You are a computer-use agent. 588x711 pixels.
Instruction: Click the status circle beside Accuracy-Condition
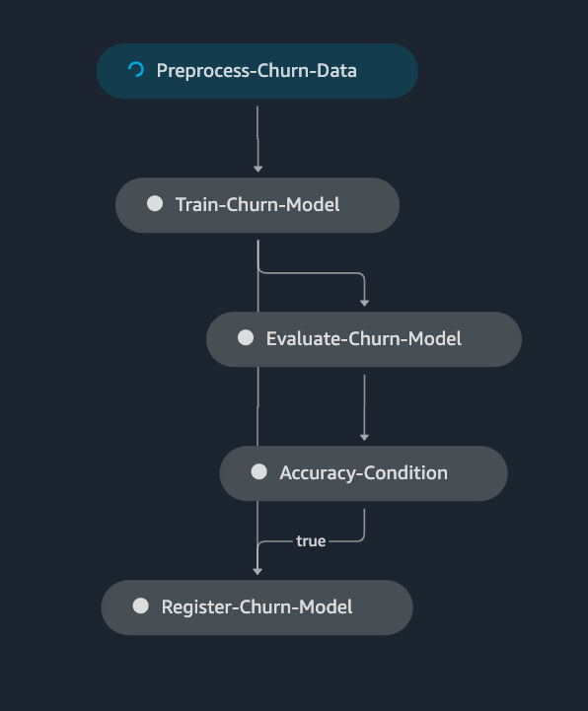coord(259,471)
